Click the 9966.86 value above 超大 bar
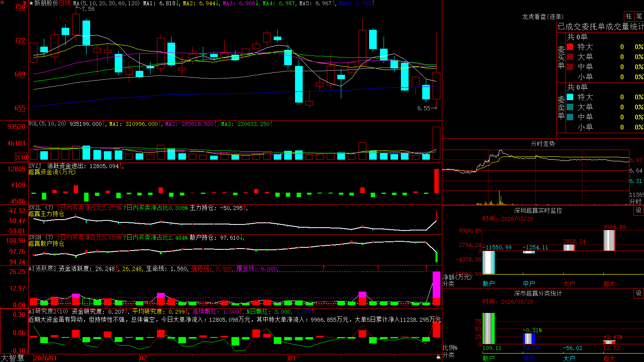The width and height of the screenshot is (644, 362). 615,227
